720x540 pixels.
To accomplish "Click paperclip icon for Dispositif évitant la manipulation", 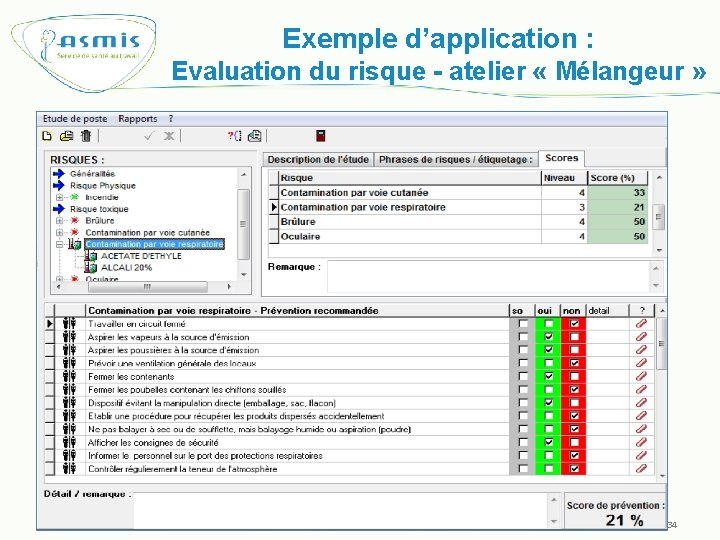I will coord(641,403).
